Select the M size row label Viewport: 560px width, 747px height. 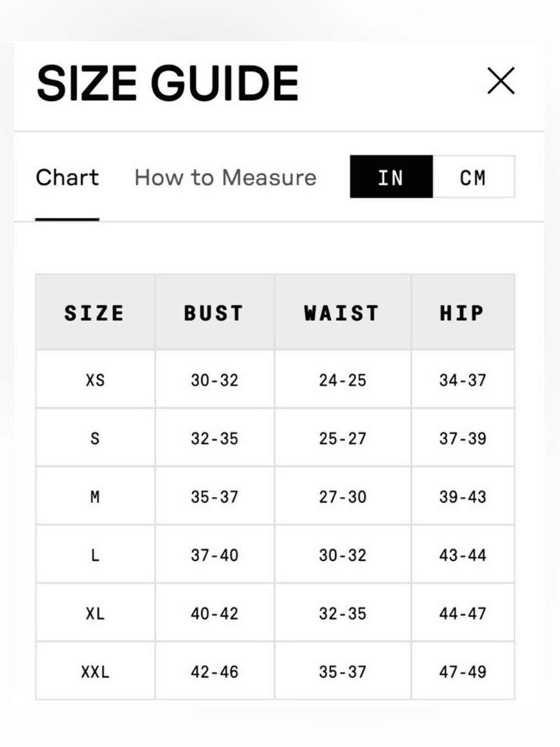(x=95, y=497)
